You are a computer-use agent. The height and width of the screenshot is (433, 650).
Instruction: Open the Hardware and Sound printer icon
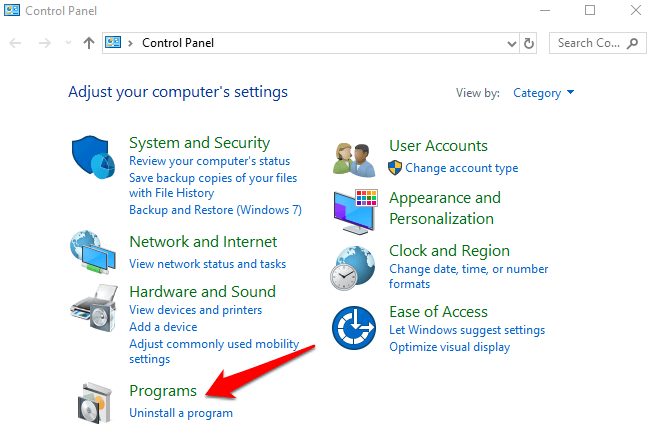tap(94, 307)
